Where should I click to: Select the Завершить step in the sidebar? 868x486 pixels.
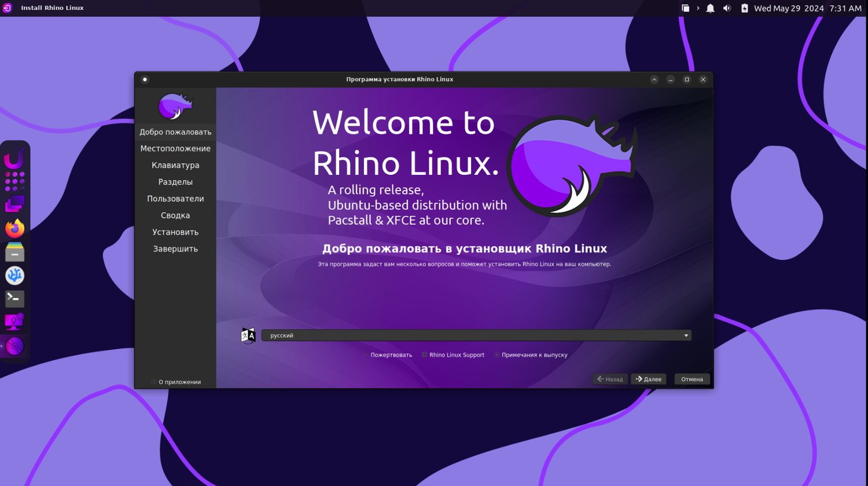pos(175,249)
